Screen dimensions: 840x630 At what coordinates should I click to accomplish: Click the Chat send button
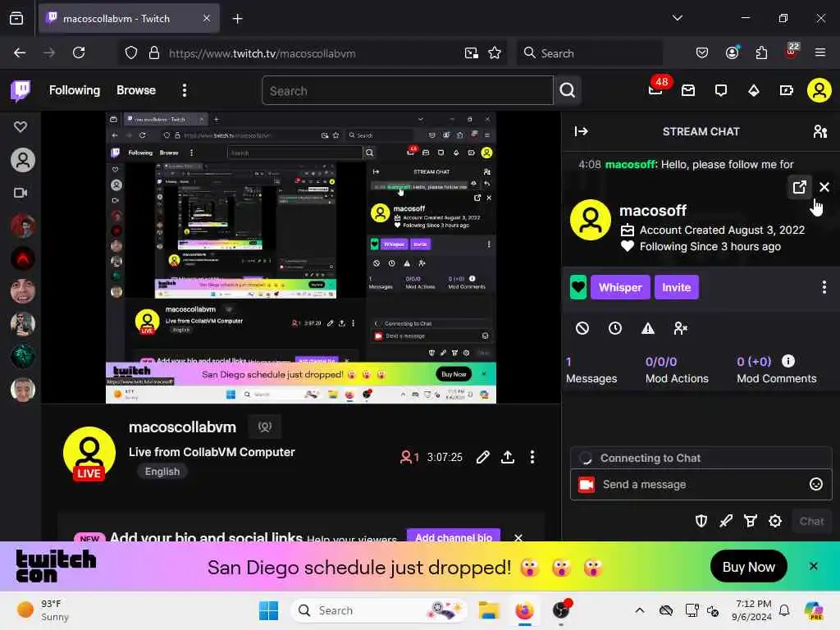pyautogui.click(x=811, y=521)
